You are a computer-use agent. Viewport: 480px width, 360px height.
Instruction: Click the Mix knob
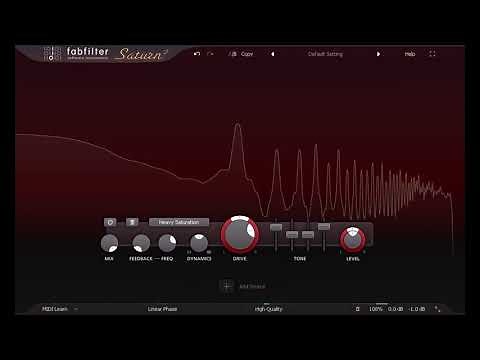(109, 243)
